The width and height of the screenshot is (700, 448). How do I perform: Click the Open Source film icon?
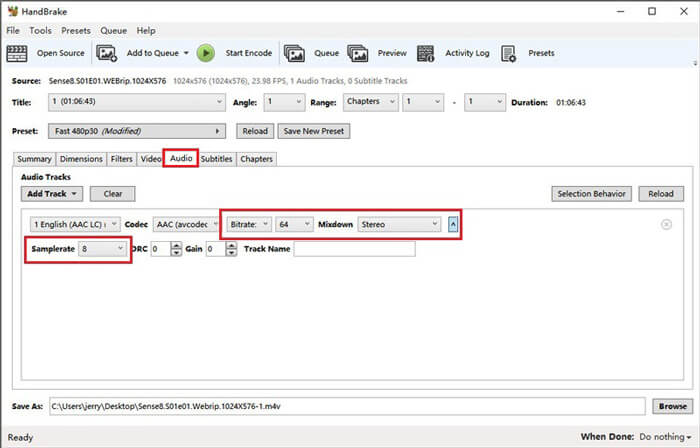click(x=17, y=54)
